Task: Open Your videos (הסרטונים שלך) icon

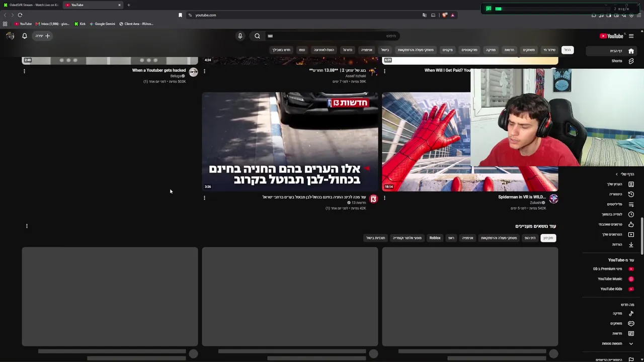Action: pos(631,234)
